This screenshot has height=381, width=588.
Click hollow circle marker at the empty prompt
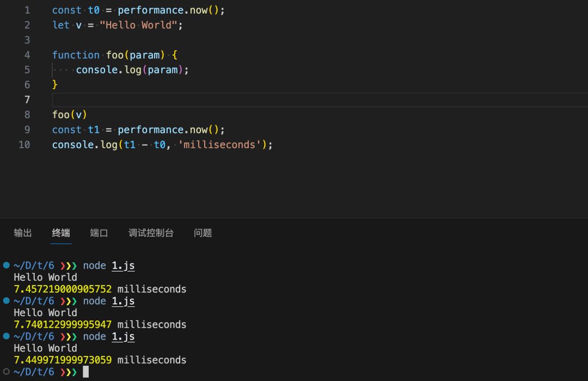[6, 372]
